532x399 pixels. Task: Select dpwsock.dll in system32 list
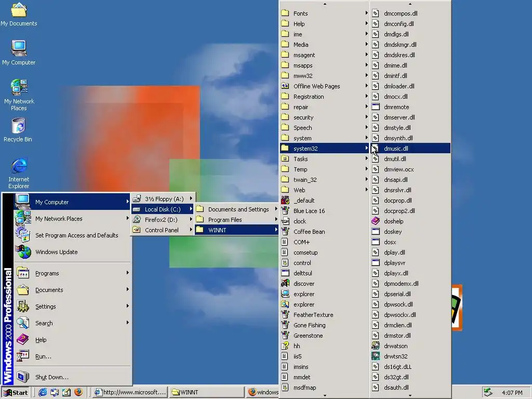point(410,304)
